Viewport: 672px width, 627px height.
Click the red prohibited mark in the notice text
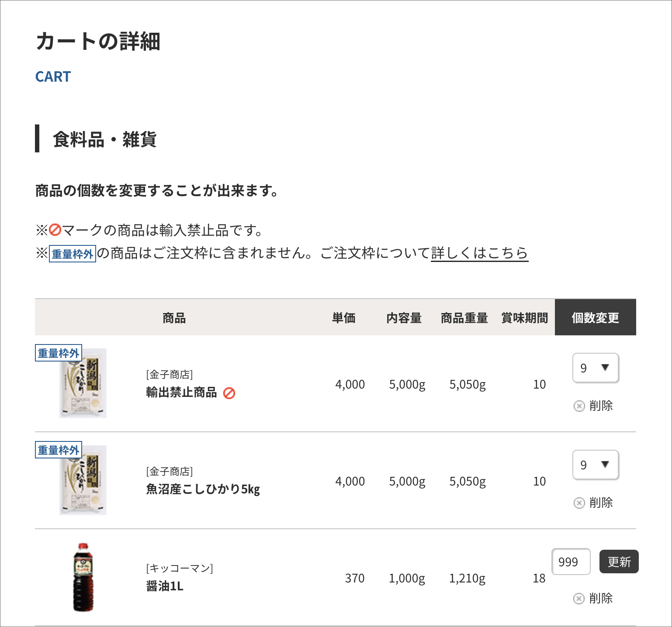click(x=55, y=230)
